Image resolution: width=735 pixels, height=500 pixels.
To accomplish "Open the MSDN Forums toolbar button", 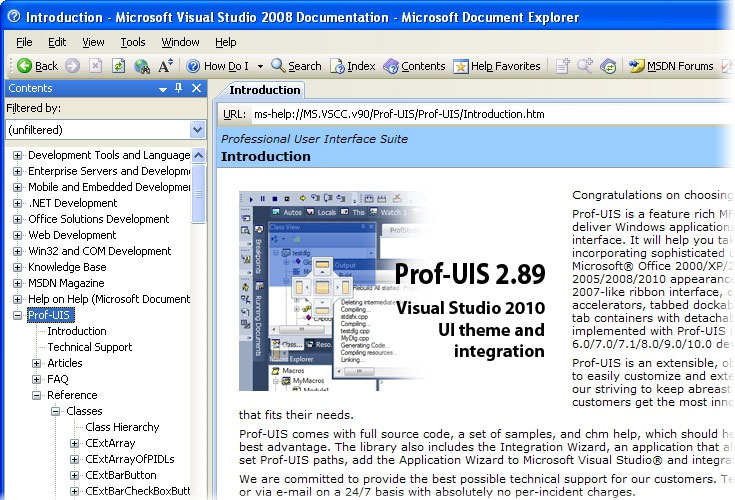I will (x=671, y=66).
